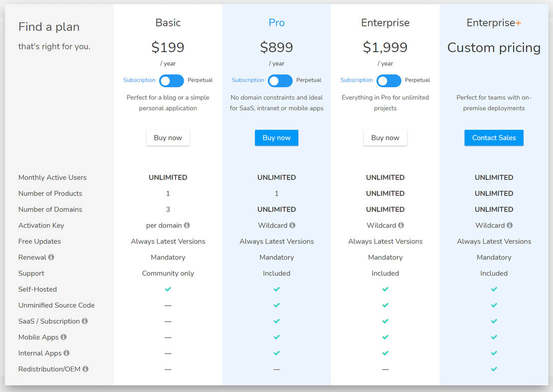Click the 'per domain' info icon under Basic
The image size is (553, 392).
(187, 225)
